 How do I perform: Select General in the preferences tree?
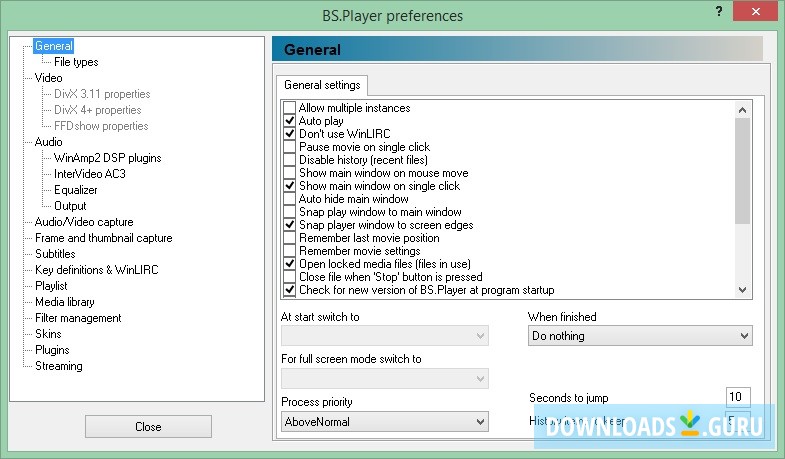(x=54, y=46)
